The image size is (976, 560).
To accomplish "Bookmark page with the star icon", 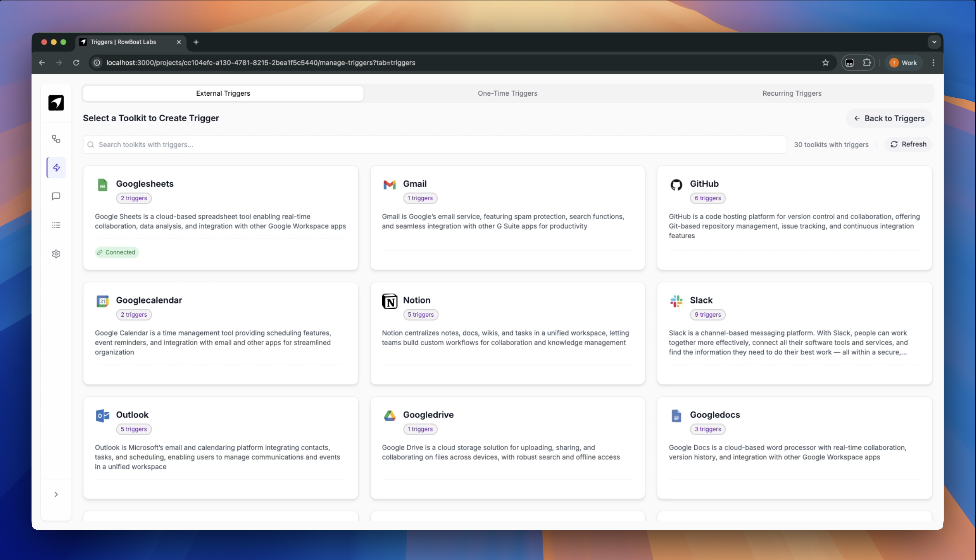I will click(x=825, y=63).
